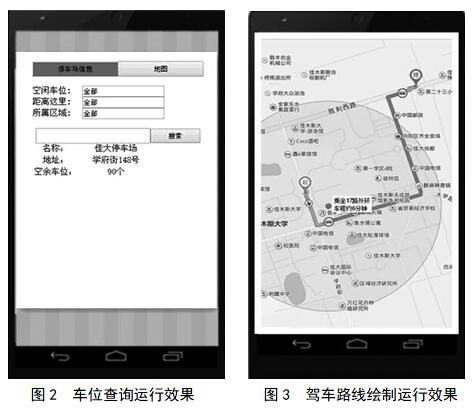Viewport: 473px width, 409px height.
Task: Tap the back arrow on right phone
Action: coord(302,344)
